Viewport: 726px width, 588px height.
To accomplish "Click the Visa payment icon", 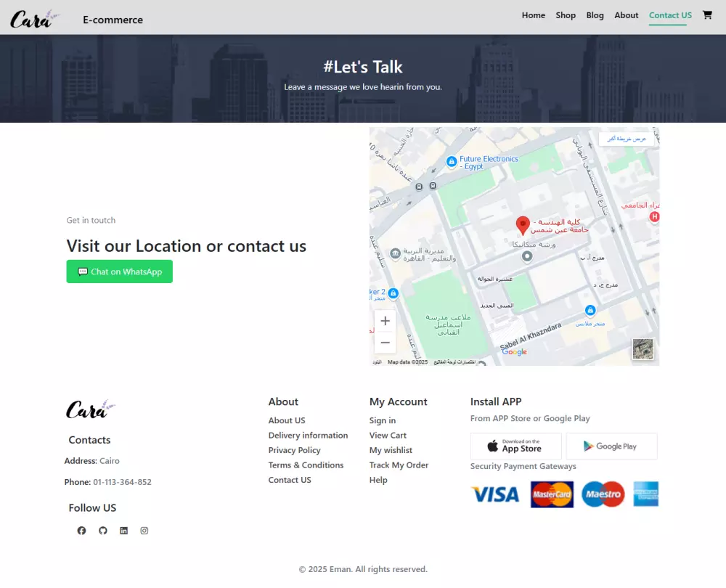I will pos(496,494).
